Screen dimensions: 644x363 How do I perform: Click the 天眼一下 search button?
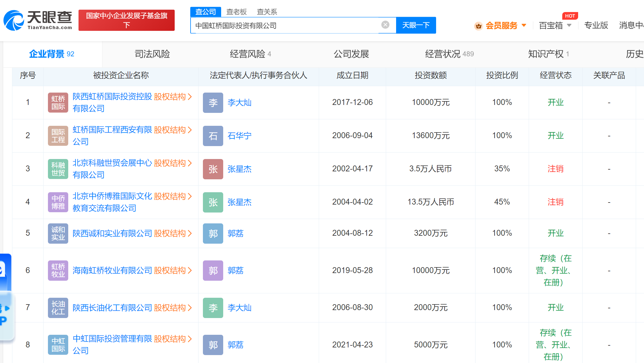click(416, 25)
